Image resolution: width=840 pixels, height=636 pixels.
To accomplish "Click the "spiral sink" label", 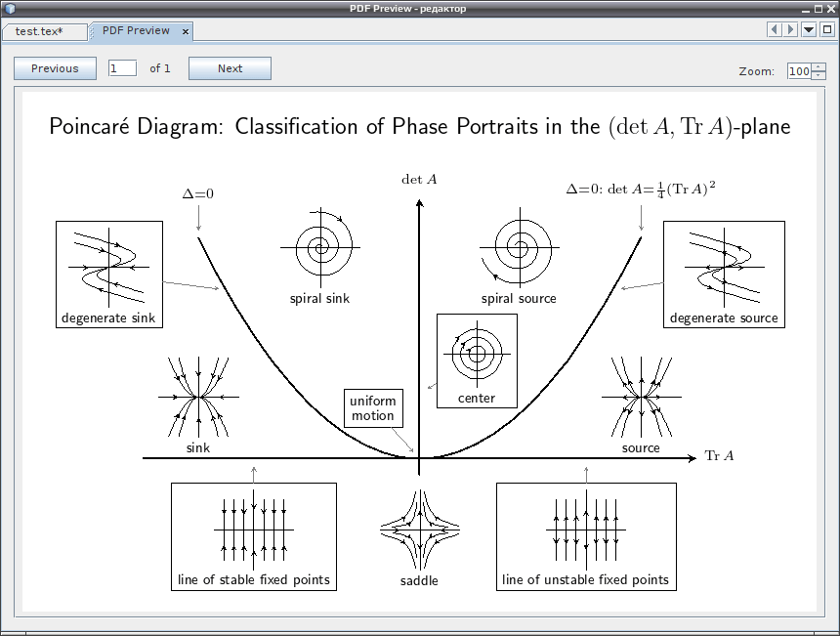I will [319, 298].
